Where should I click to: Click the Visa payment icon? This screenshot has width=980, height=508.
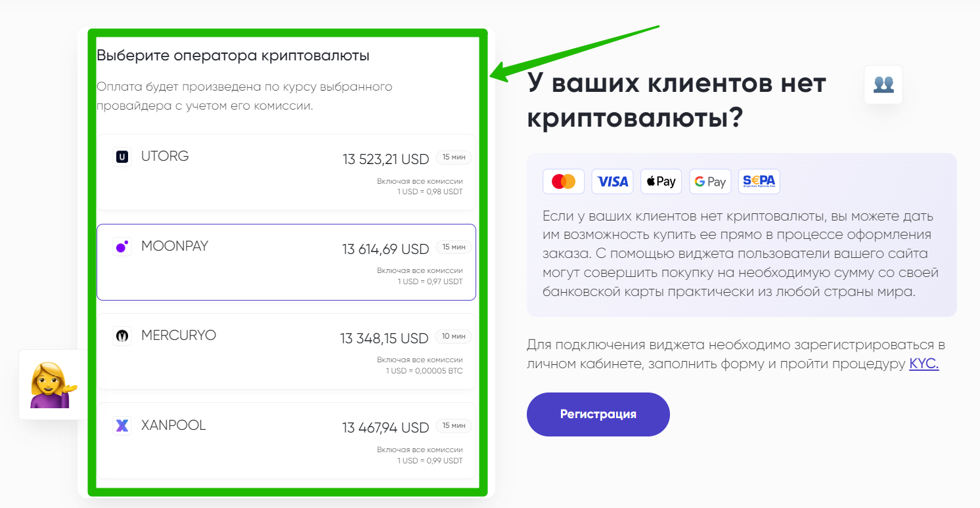coord(613,182)
